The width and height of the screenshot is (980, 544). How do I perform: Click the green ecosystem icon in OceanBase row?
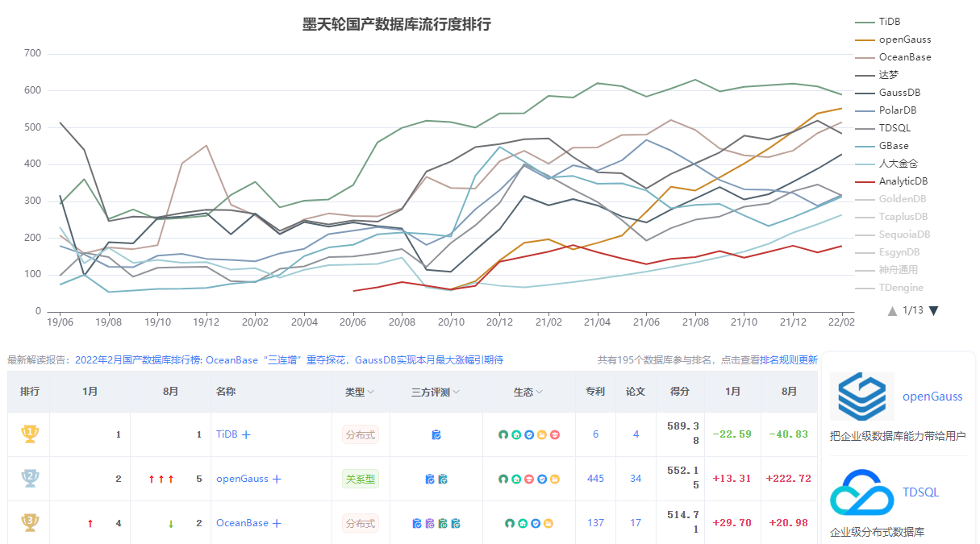click(x=510, y=523)
